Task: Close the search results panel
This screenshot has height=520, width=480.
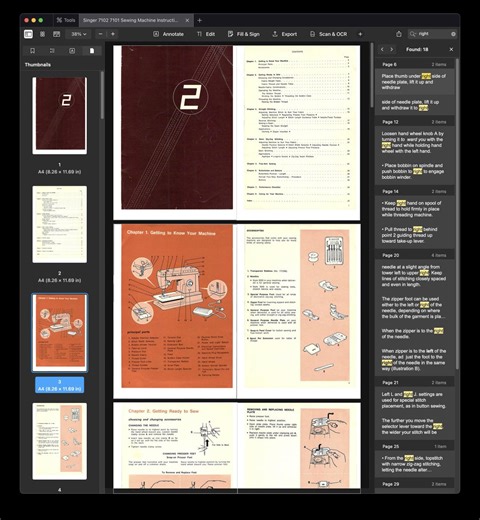Action: coord(451,49)
